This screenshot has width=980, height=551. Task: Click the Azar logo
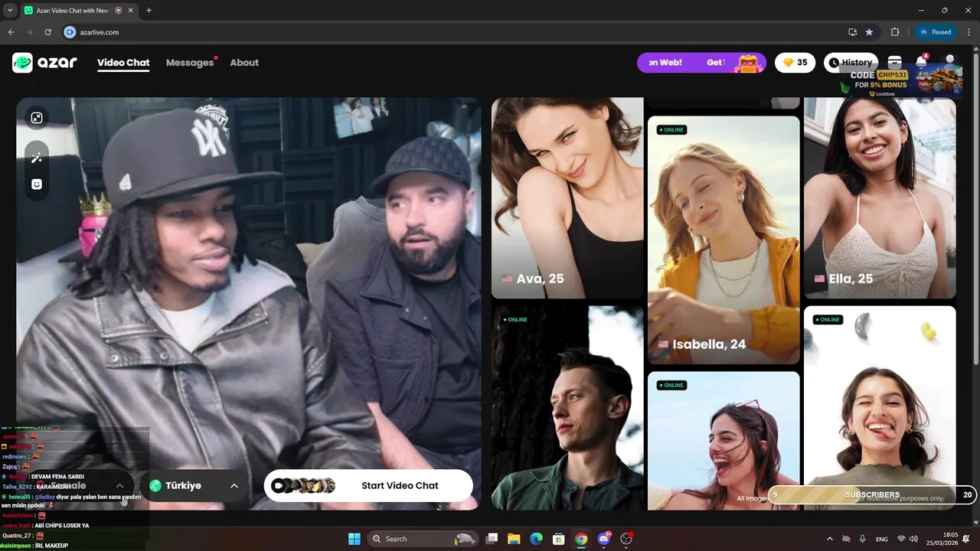[44, 63]
